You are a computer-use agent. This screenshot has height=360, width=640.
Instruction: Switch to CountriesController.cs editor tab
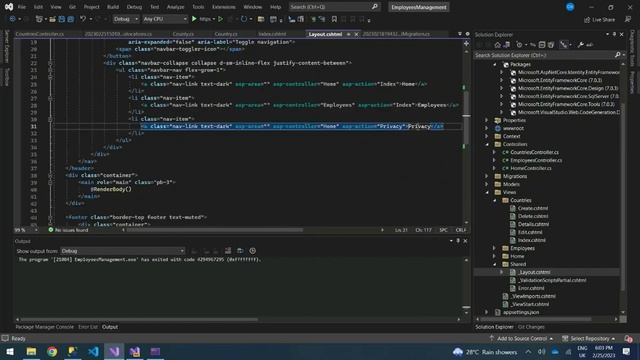coord(40,34)
